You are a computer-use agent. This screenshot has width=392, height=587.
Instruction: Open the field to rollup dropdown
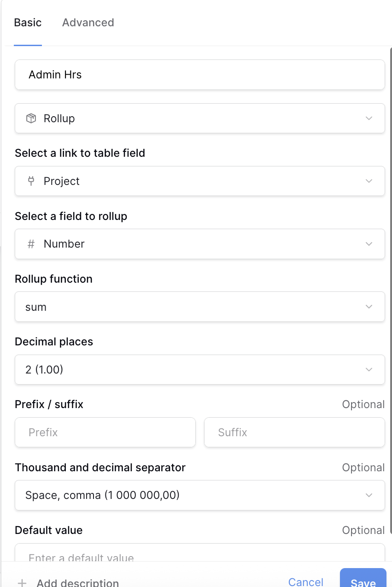tap(199, 244)
